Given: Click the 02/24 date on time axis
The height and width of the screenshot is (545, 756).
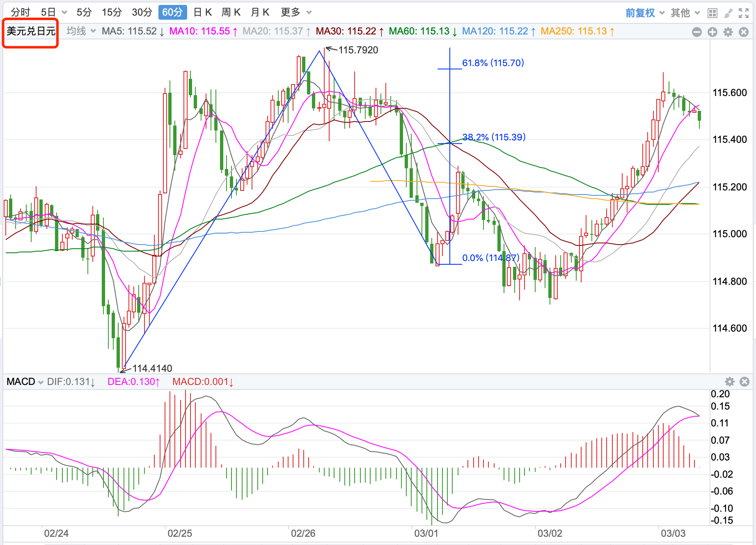Looking at the screenshot, I should 56,534.
